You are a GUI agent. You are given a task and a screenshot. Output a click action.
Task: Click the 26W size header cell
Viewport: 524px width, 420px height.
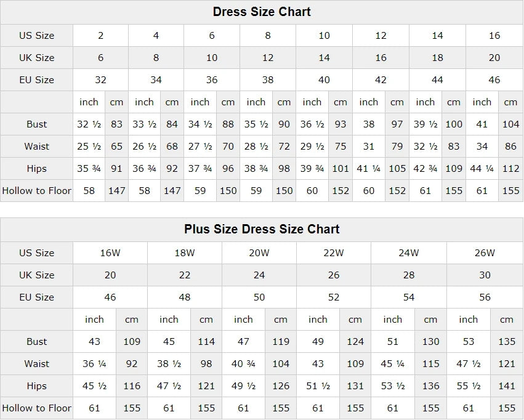click(x=485, y=253)
